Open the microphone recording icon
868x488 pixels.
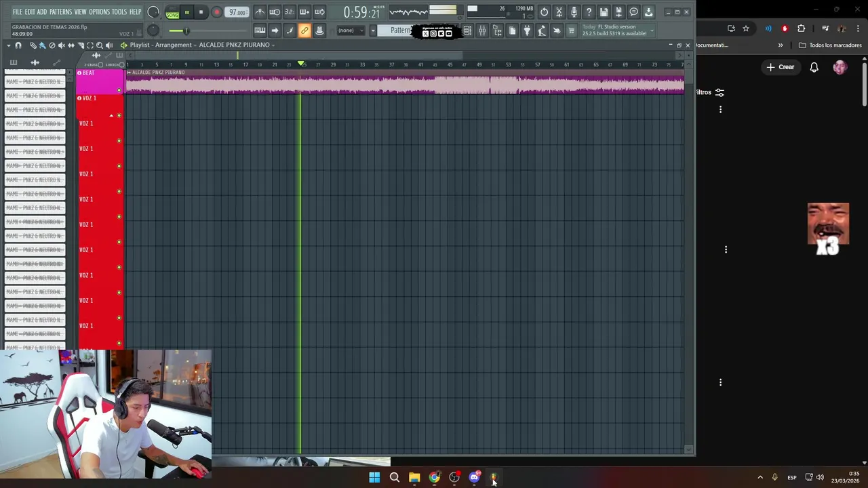[574, 12]
